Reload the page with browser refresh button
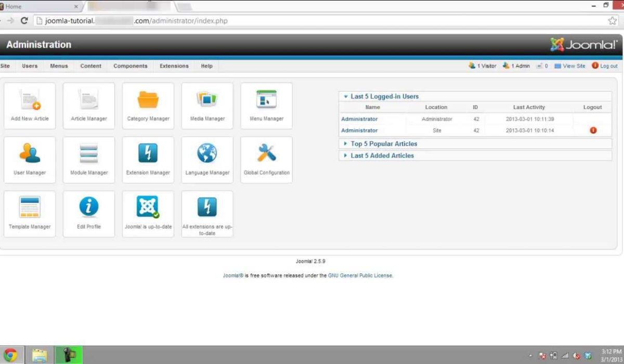Viewport: 624px width, 364px height. [x=24, y=21]
